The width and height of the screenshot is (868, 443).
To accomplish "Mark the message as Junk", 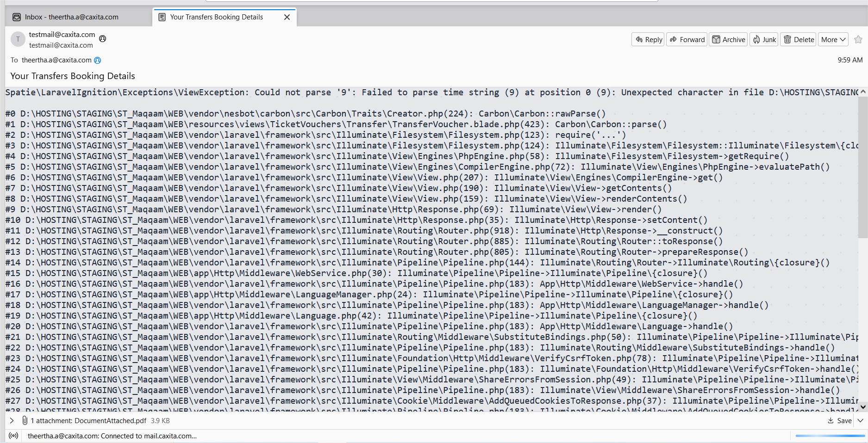I will [x=763, y=39].
